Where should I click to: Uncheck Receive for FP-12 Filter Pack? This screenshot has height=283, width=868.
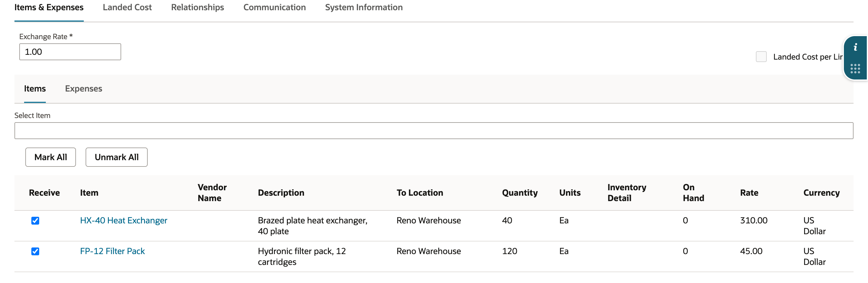35,251
